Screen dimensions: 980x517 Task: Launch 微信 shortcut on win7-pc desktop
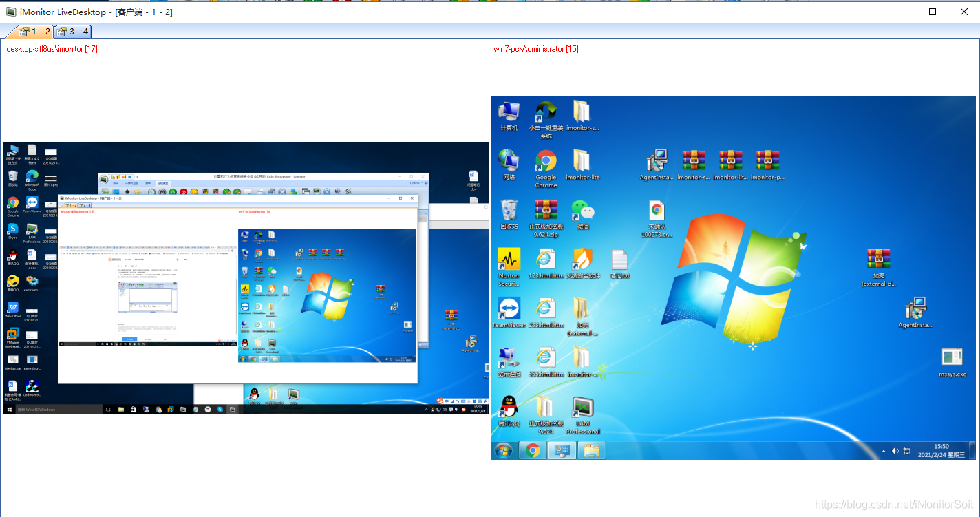click(x=583, y=214)
